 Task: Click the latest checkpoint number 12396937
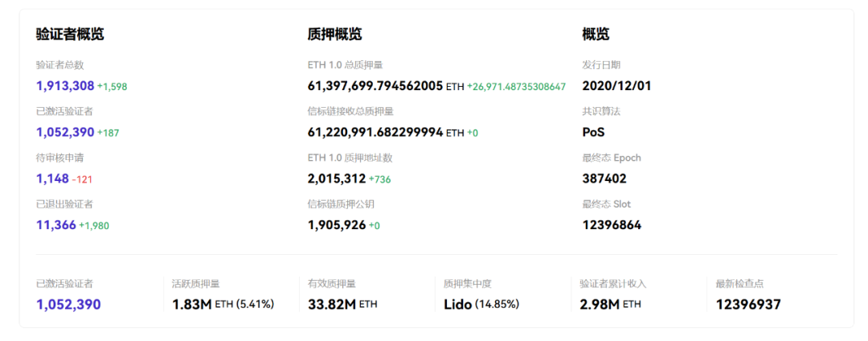(x=748, y=305)
